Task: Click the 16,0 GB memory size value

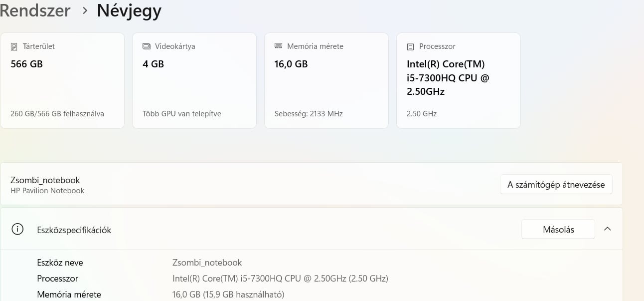Action: click(291, 64)
